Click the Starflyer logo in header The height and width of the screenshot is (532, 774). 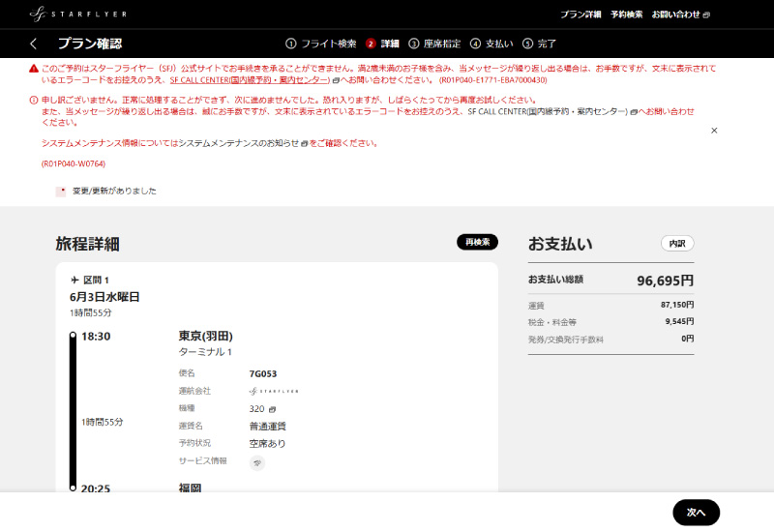tap(78, 14)
